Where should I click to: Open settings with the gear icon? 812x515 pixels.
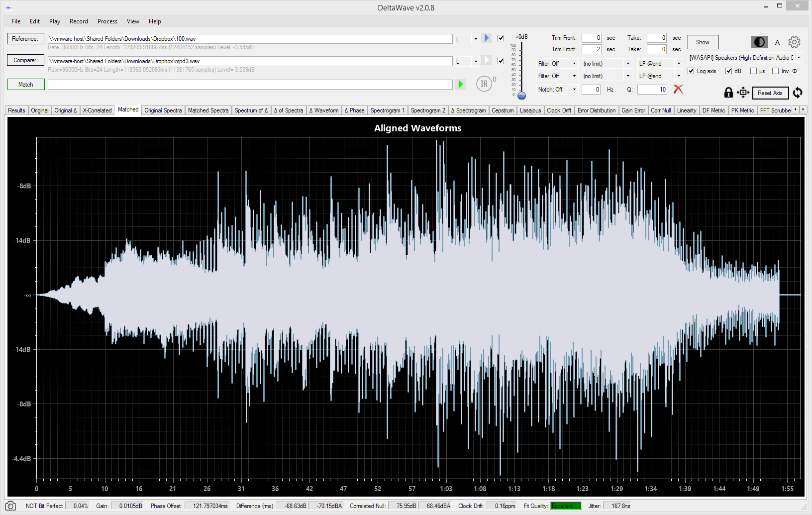point(794,42)
